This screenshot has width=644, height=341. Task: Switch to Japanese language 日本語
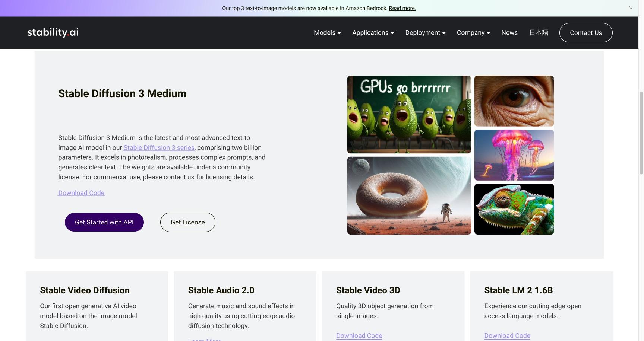539,32
